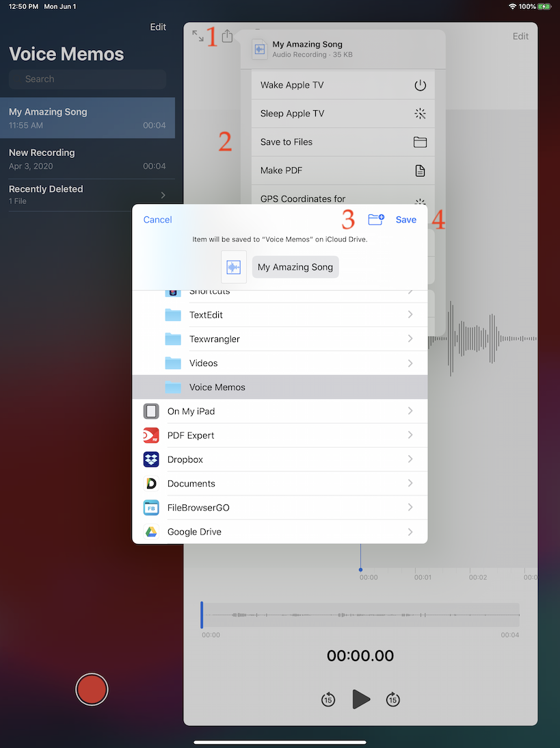Tap the Texwrangler folder icon

[x=173, y=339]
